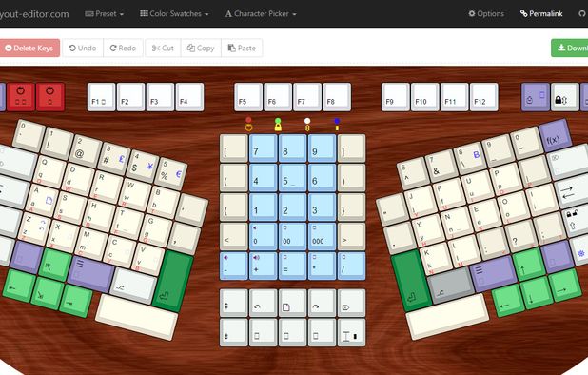
Task: Select the blue numpad 3 key
Action: click(322, 207)
